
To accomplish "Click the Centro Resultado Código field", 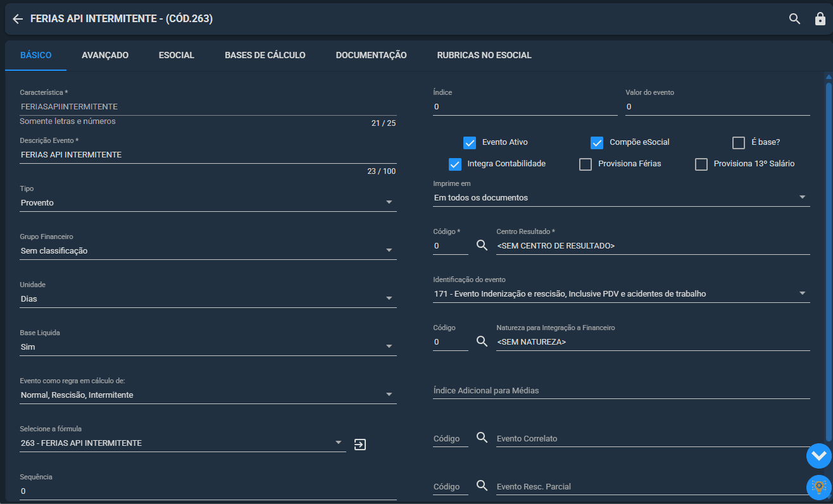I will (x=451, y=246).
